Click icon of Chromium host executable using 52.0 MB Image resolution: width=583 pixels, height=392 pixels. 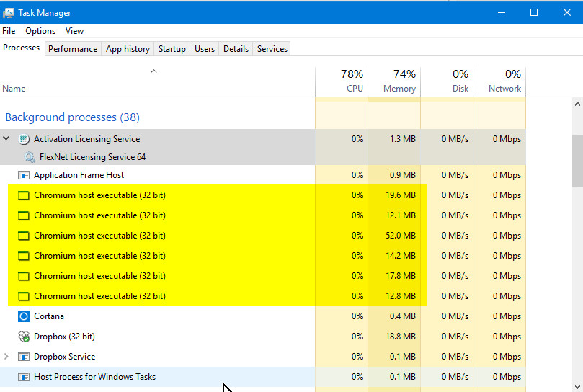click(24, 236)
